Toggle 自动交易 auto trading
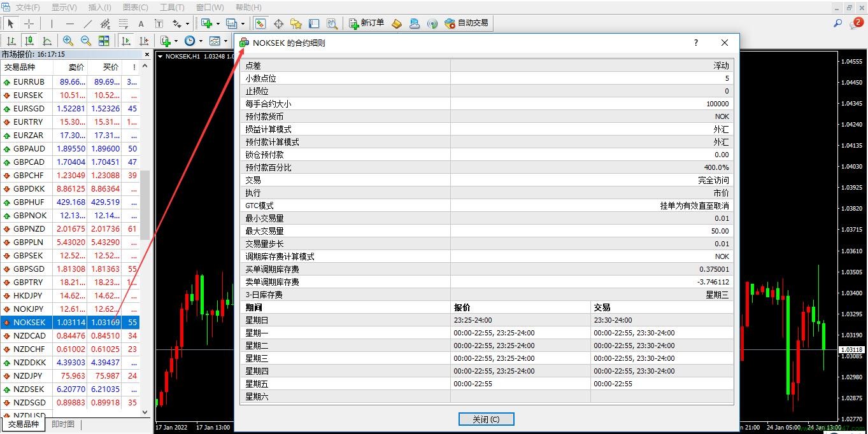The width and height of the screenshot is (868, 434). 467,24
